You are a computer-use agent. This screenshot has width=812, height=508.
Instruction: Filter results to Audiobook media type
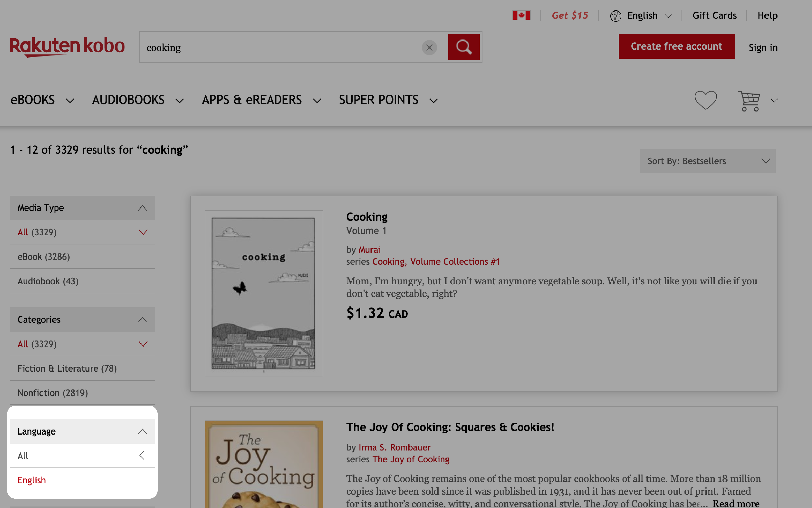click(x=48, y=281)
